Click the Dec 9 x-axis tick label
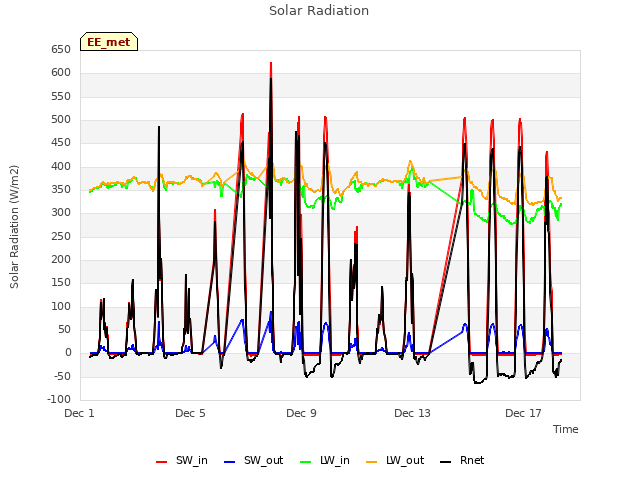This screenshot has height=480, width=640. coord(301,413)
